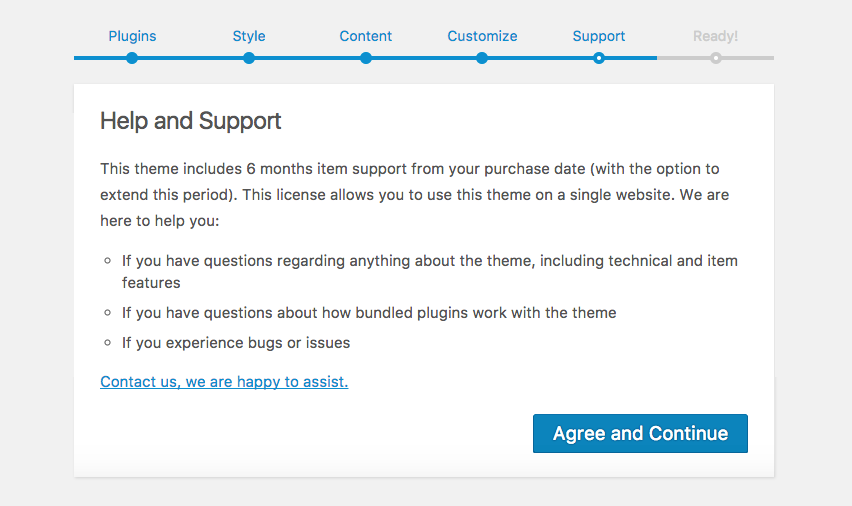Click the Help and Support heading

click(191, 122)
